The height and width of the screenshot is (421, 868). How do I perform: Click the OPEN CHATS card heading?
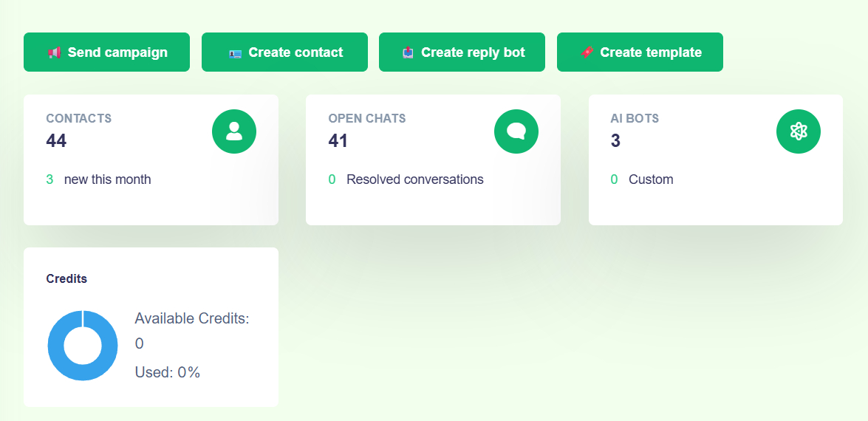[367, 118]
